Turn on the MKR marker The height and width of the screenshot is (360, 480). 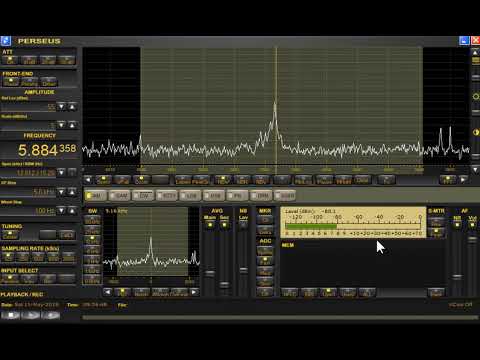point(265,220)
